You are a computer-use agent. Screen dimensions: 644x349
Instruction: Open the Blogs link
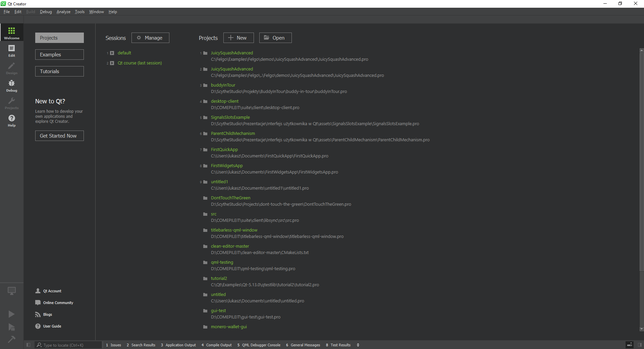[x=48, y=314]
